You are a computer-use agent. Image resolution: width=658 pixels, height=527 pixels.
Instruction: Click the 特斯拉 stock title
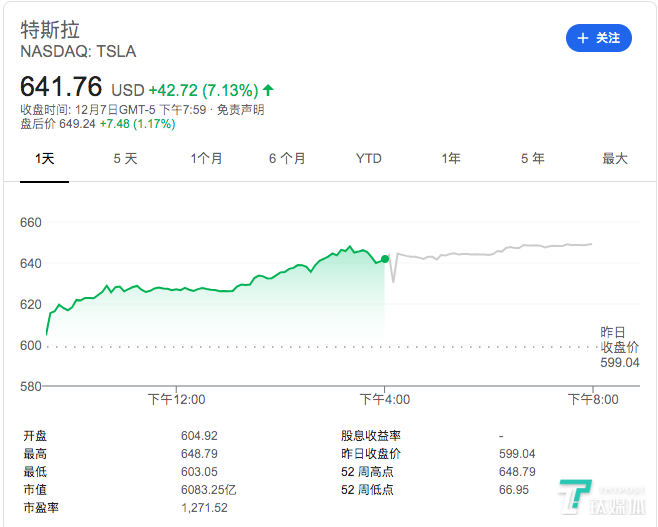click(x=50, y=30)
